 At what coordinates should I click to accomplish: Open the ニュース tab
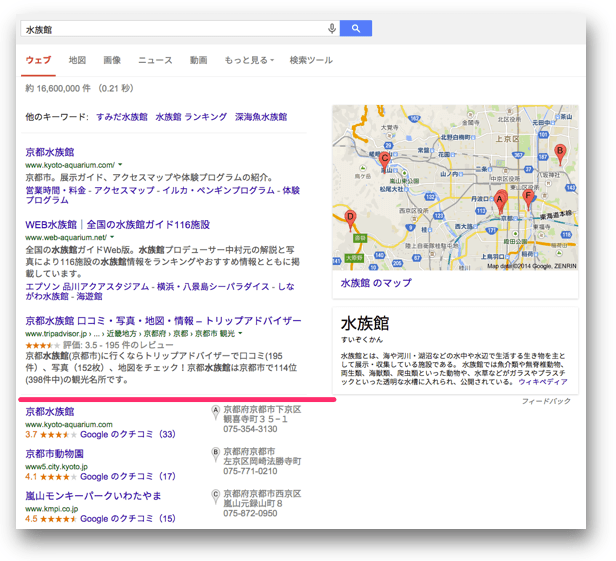pyautogui.click(x=155, y=60)
